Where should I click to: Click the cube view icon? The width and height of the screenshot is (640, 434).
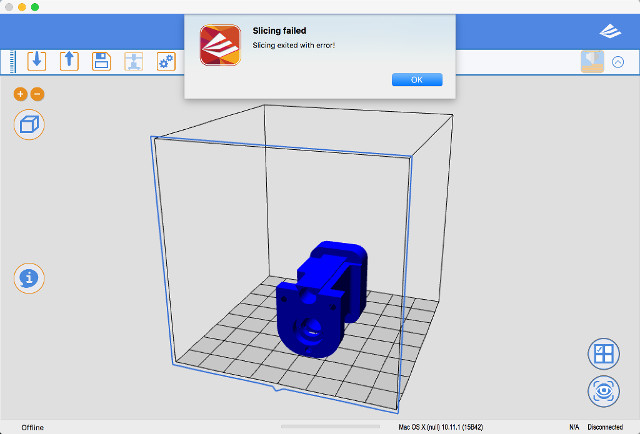pyautogui.click(x=29, y=125)
